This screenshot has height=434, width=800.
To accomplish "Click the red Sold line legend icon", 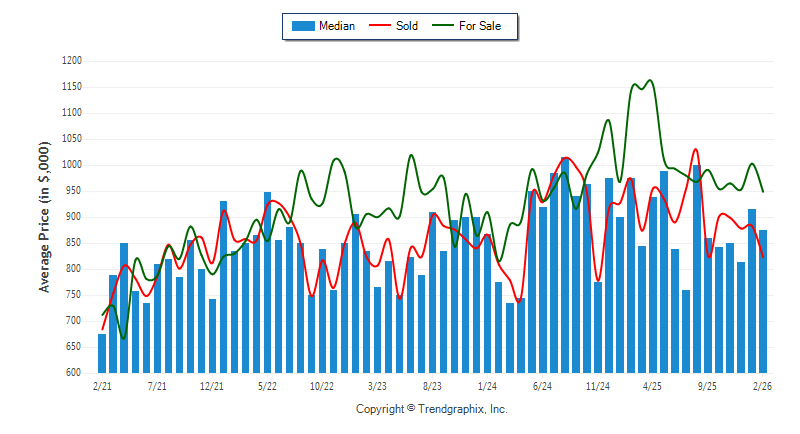I will click(377, 26).
